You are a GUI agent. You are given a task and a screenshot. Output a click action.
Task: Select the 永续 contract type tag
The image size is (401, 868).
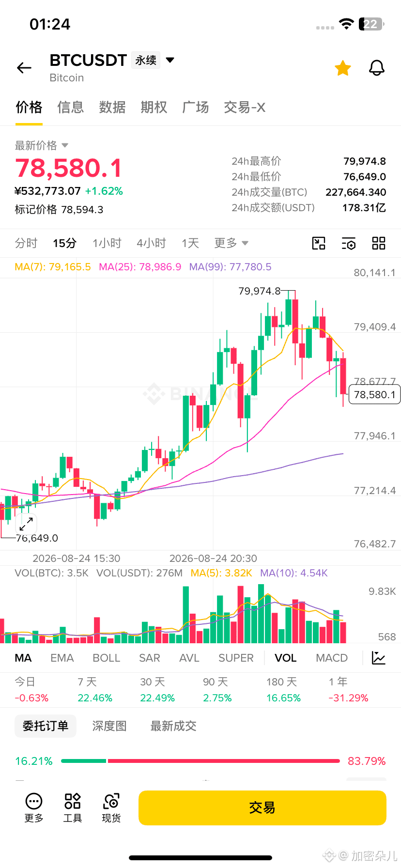coord(146,60)
